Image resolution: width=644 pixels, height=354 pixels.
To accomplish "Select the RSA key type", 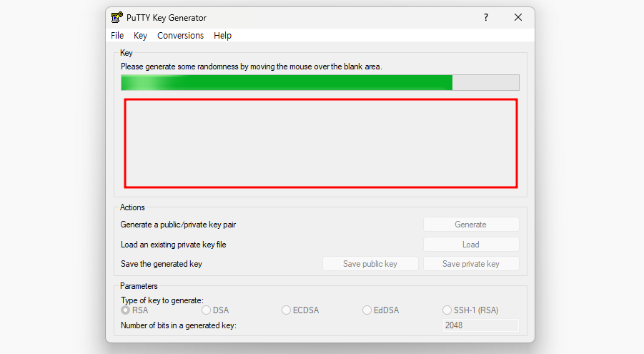I will (x=134, y=310).
